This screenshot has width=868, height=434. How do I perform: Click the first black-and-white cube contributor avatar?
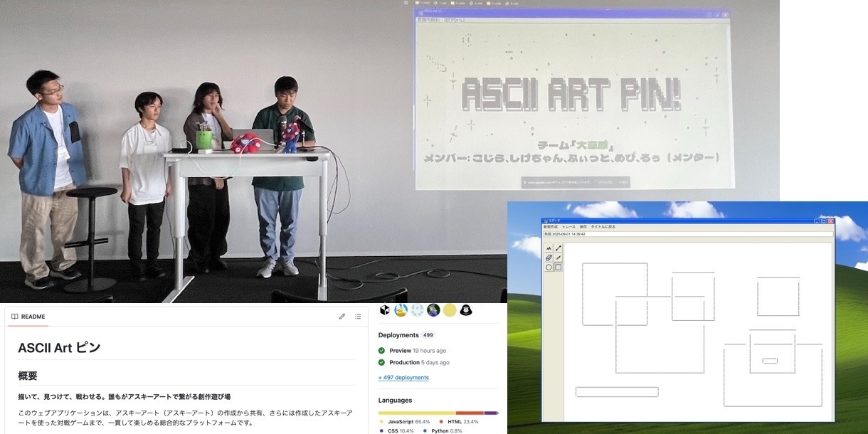(x=385, y=310)
